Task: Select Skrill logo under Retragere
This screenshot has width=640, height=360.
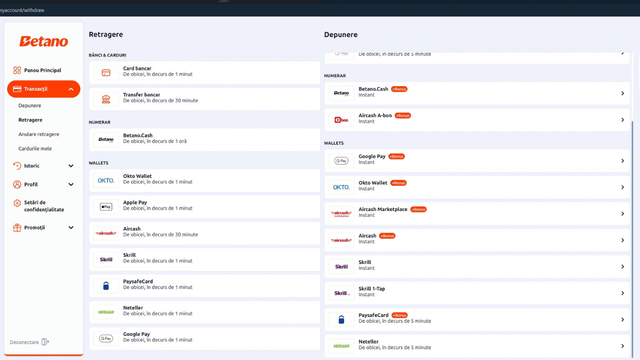Action: (x=106, y=260)
